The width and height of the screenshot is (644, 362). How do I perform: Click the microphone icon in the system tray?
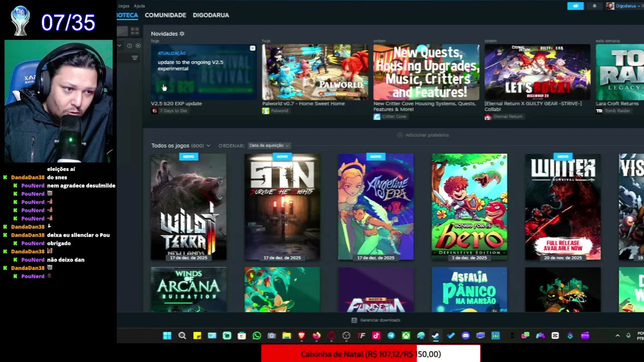pyautogui.click(x=628, y=336)
